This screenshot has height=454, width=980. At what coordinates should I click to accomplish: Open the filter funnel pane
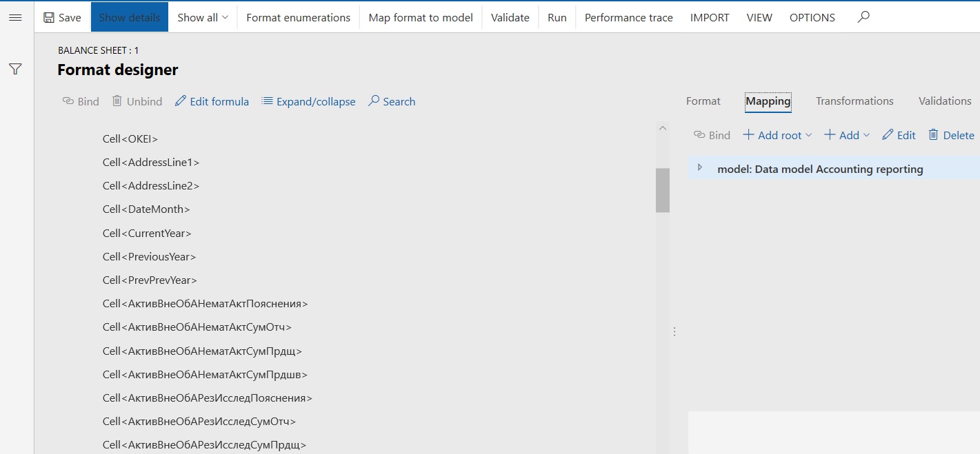(x=15, y=69)
